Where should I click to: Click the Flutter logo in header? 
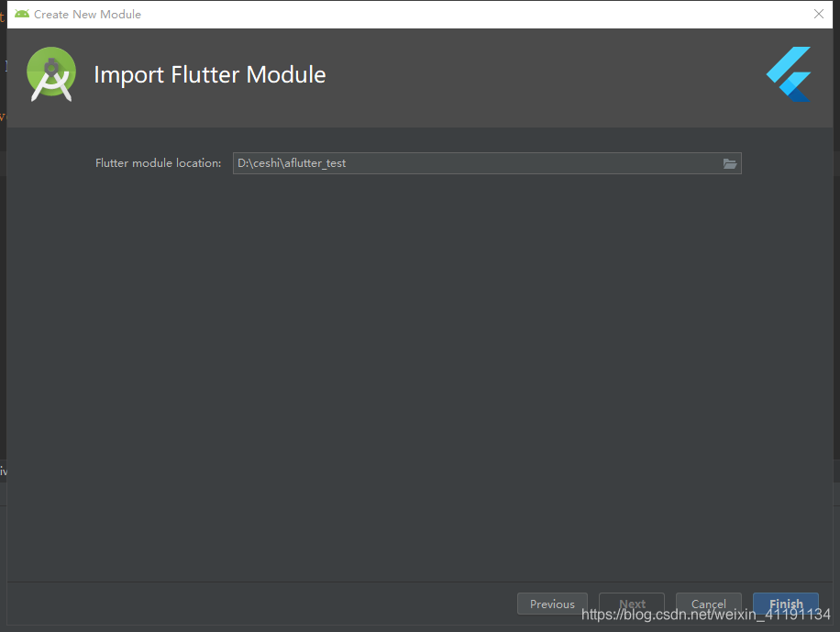789,74
